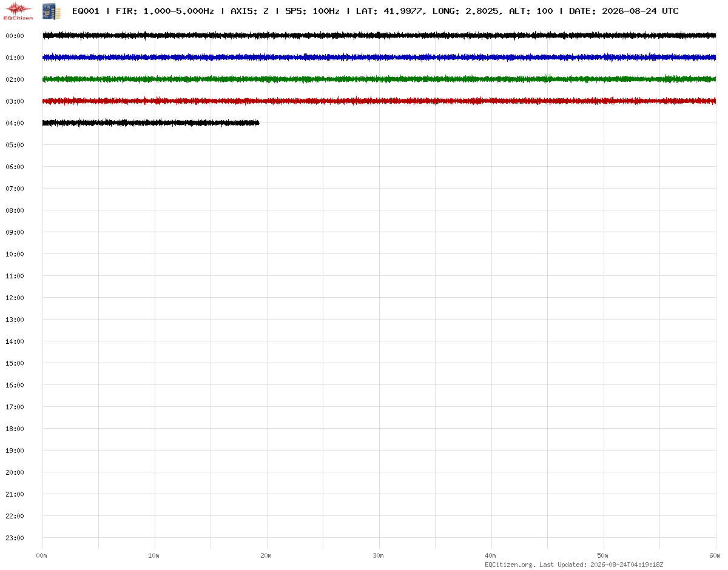The width and height of the screenshot is (728, 570).
Task: Click the "LONG: 2.8025" header text
Action: 467,12
